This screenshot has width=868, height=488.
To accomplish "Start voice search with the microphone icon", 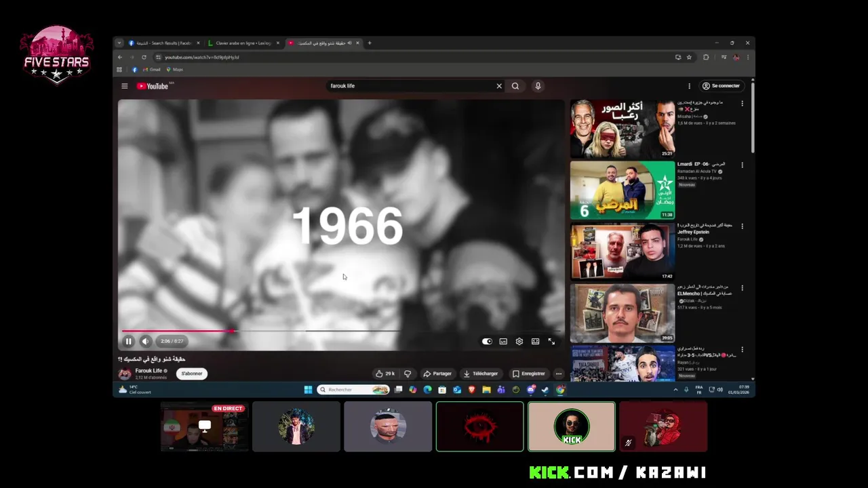I will coord(538,86).
